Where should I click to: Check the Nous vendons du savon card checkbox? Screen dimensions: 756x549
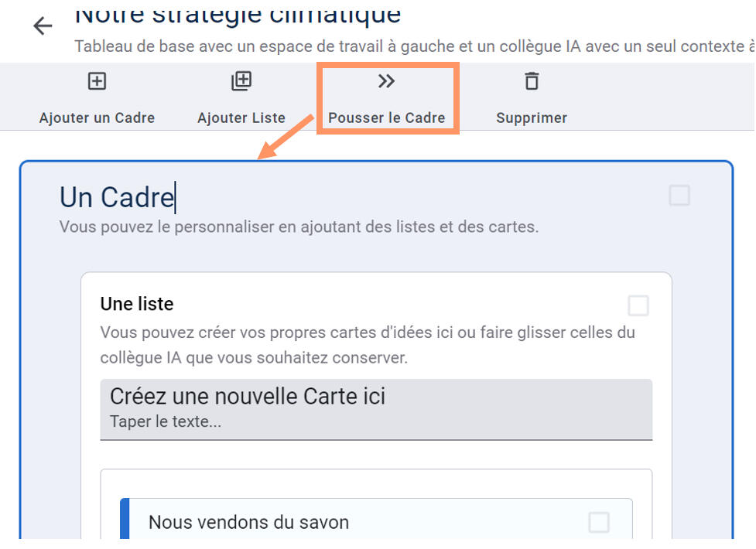click(x=599, y=523)
